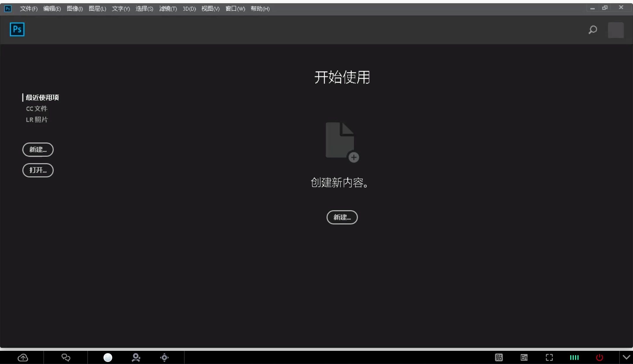Click the crosshair target icon in bottom bar
Screen dimensions: 633x364
pyautogui.click(x=164, y=358)
